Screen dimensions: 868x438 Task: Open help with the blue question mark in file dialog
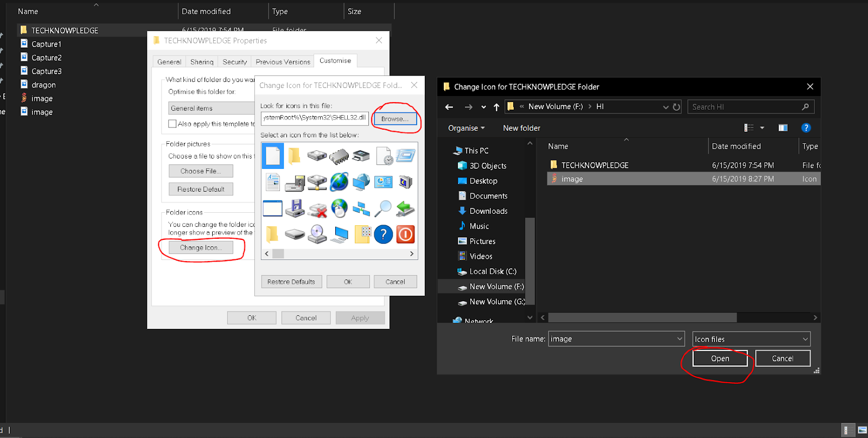point(806,128)
